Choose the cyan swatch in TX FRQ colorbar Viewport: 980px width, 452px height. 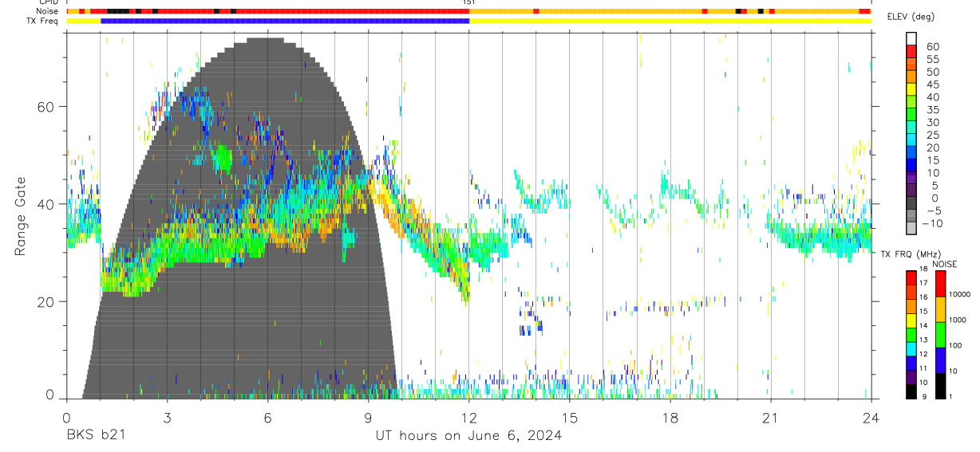pyautogui.click(x=911, y=348)
